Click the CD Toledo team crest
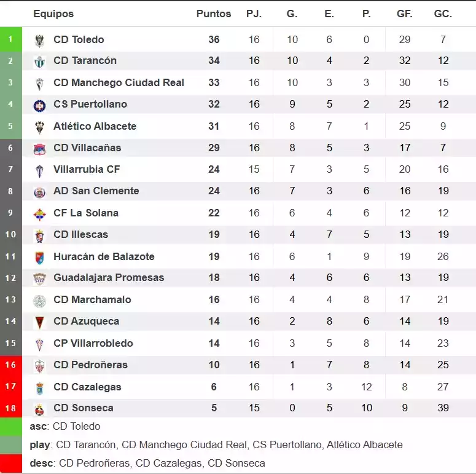 (39, 40)
